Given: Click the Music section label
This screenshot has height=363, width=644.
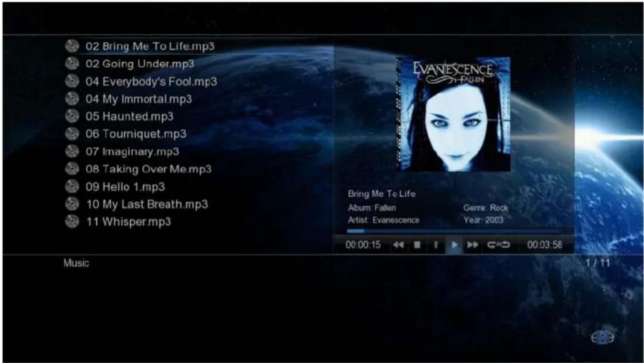Looking at the screenshot, I should coord(76,263).
